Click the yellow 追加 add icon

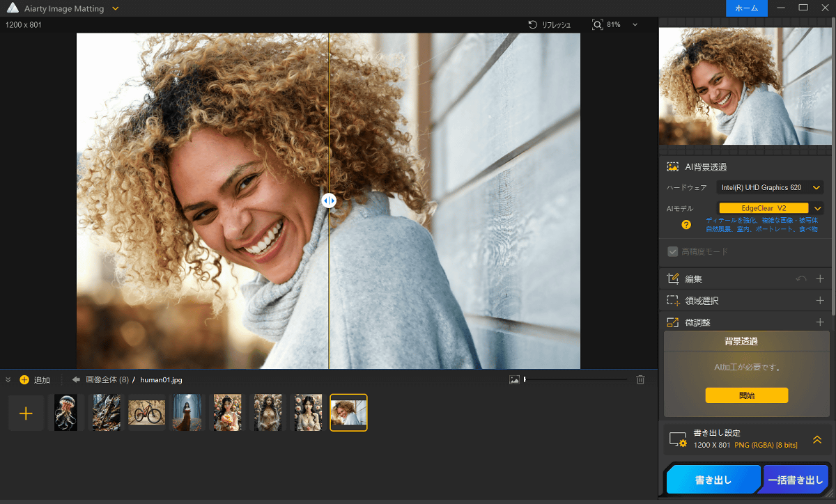24,380
